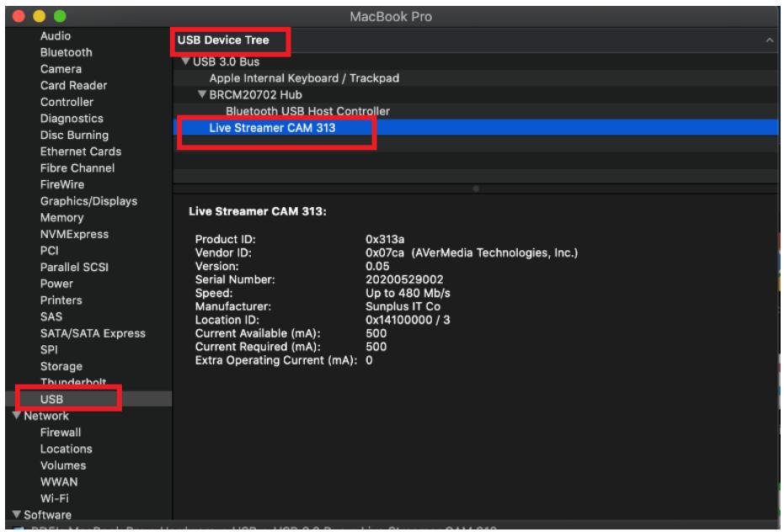Open Graphics/Displays section
This screenshot has width=784, height=532.
(x=88, y=201)
